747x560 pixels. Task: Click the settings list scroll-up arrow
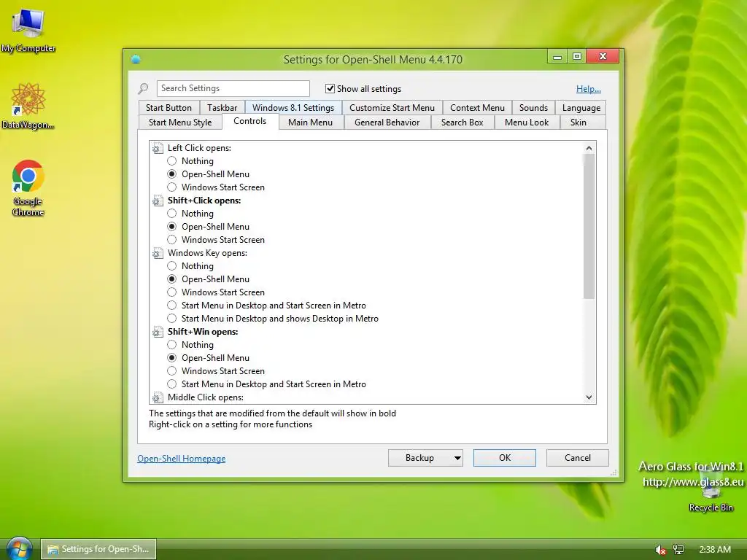(589, 148)
